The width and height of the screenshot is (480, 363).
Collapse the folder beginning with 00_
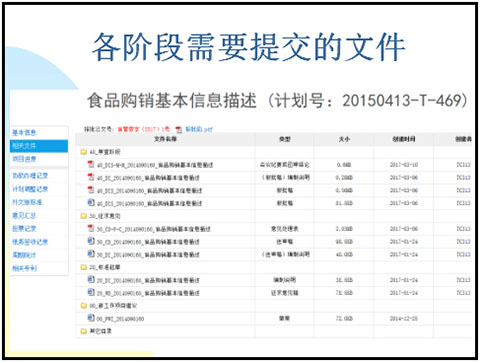(x=84, y=306)
